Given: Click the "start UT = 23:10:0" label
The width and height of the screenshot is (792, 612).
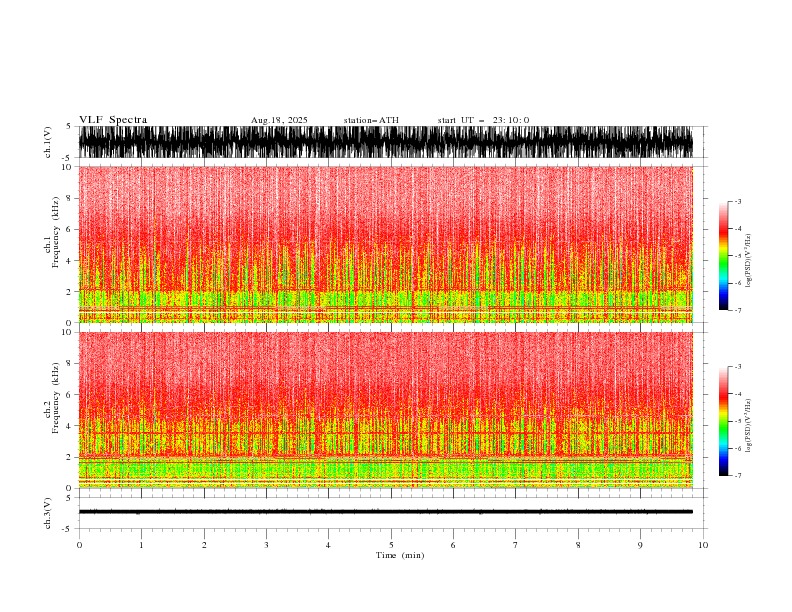Looking at the screenshot, I should [x=483, y=120].
